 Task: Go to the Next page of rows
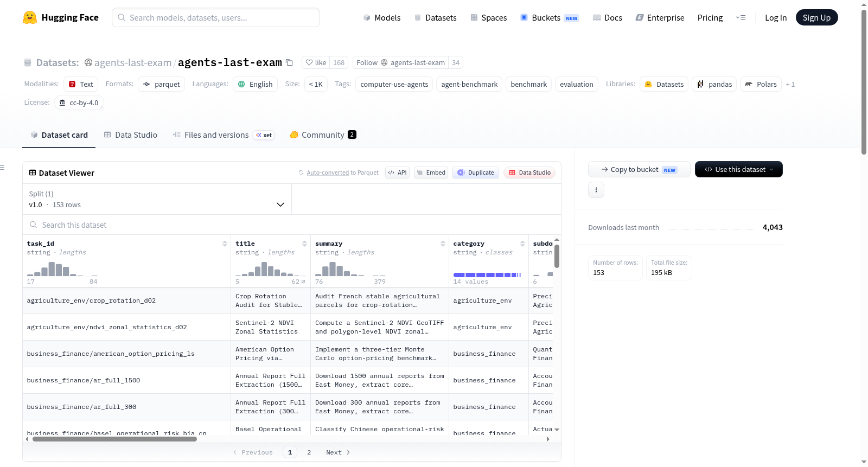(x=338, y=452)
